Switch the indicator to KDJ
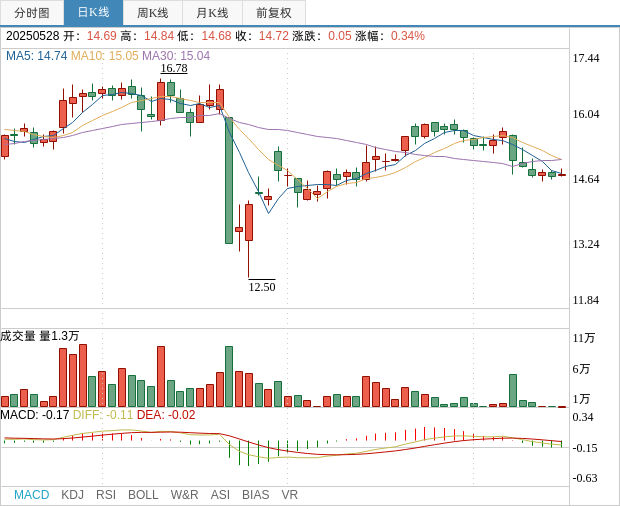The image size is (620, 506). [72, 495]
